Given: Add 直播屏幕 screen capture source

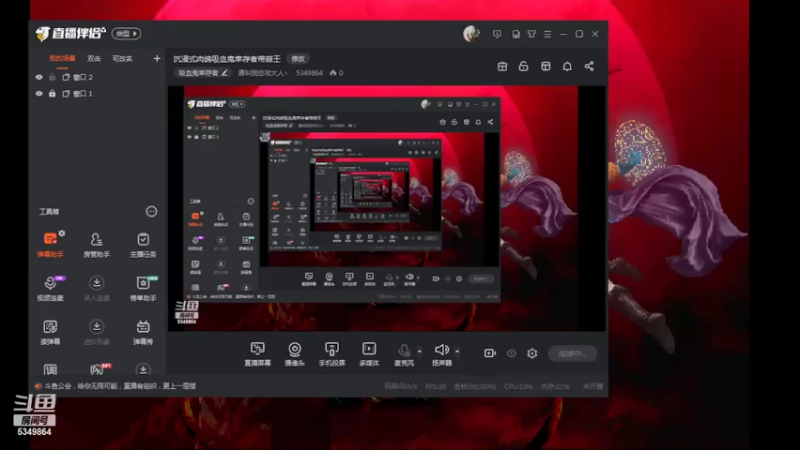Looking at the screenshot, I should coord(257,354).
